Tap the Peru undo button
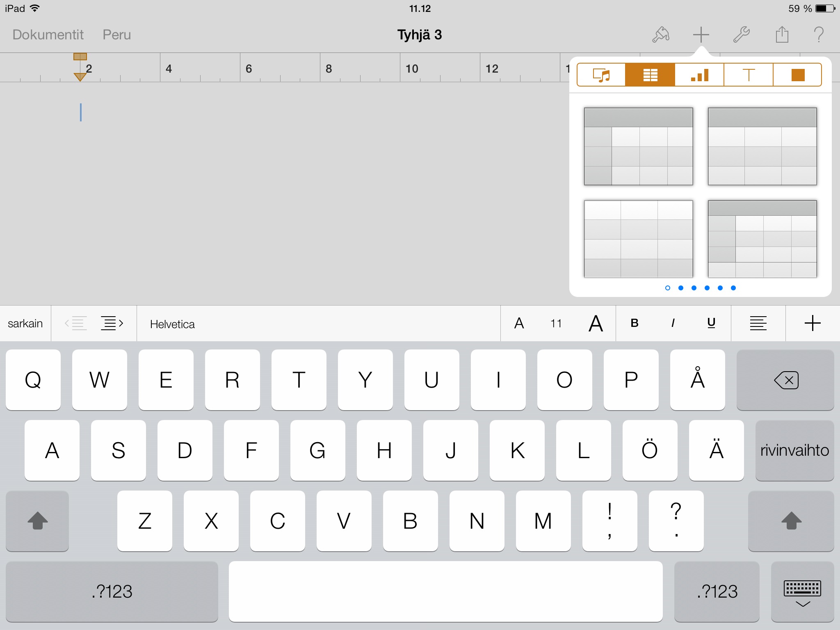This screenshot has width=840, height=630. 116,35
